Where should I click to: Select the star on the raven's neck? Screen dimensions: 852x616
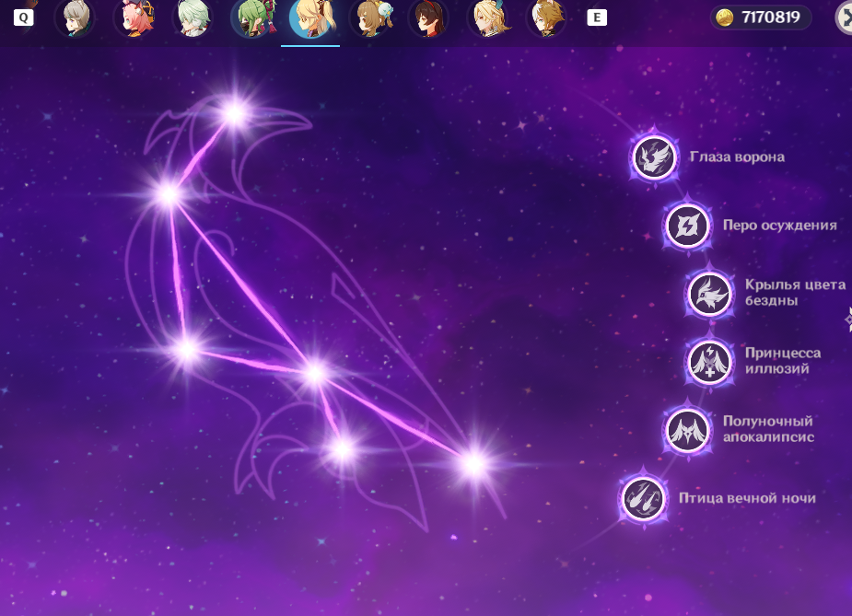[169, 194]
